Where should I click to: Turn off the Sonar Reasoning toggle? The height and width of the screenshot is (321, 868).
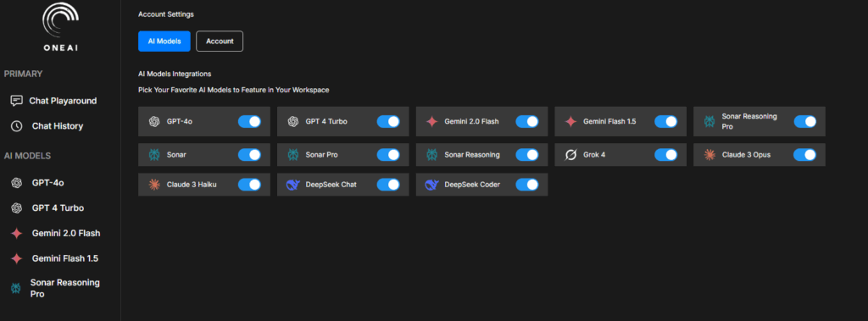[527, 155]
